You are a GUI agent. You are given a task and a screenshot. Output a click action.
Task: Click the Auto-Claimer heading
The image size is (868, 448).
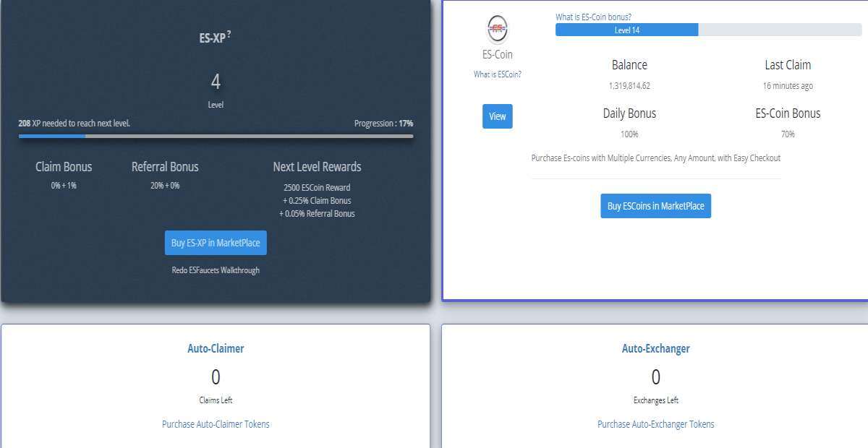216,348
